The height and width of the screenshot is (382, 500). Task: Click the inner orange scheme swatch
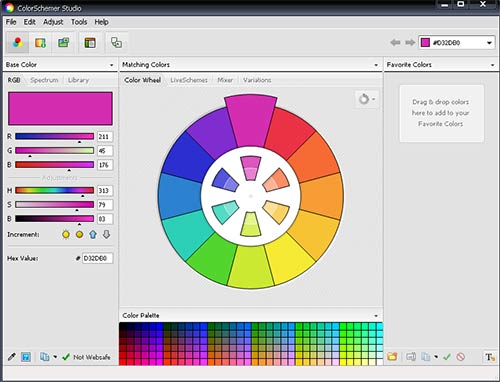276,181
